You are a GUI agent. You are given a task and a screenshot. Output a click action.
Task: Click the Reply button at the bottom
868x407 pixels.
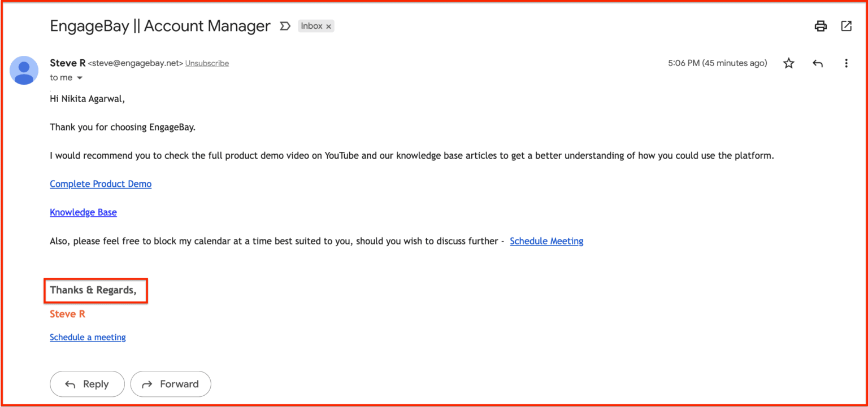coord(87,384)
